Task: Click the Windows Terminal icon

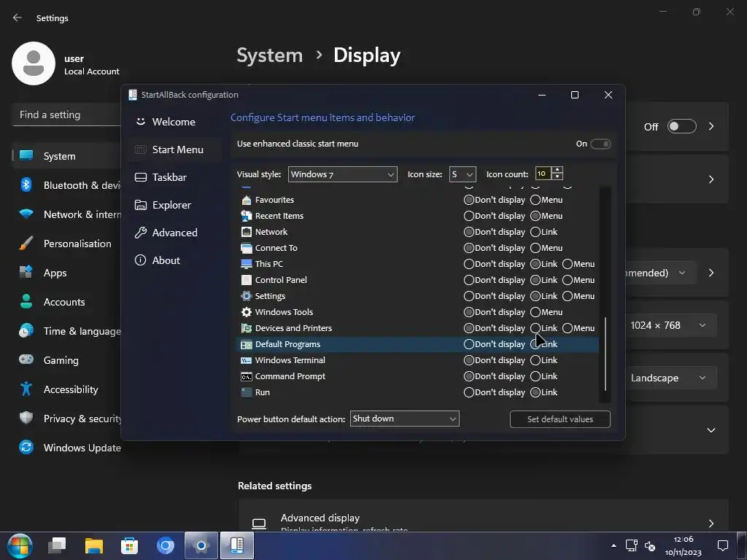Action: 247,360
